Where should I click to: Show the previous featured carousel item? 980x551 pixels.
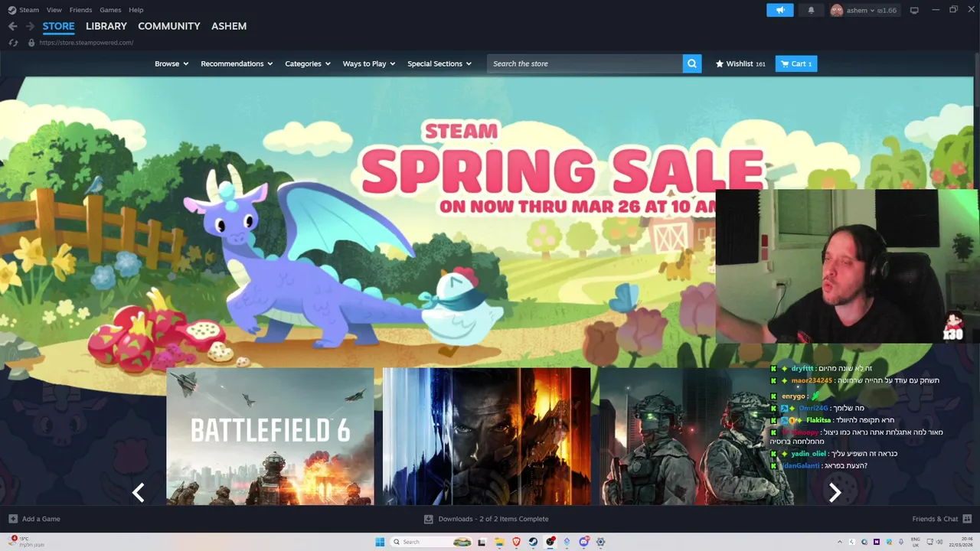(139, 492)
